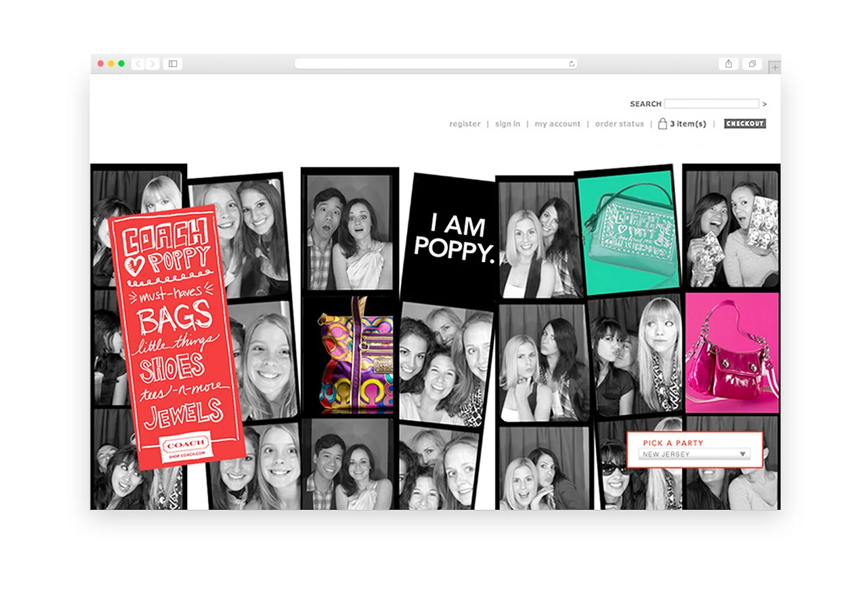The width and height of the screenshot is (868, 597).
Task: Focus the SEARCH text field
Action: 712,104
